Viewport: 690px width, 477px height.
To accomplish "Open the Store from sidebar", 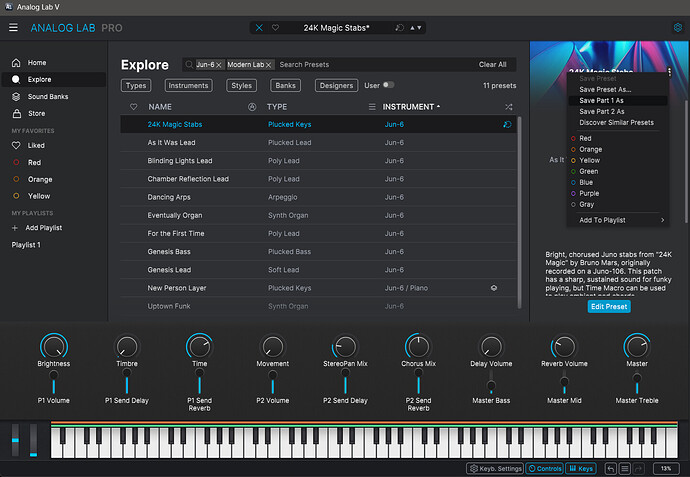I will (37, 113).
